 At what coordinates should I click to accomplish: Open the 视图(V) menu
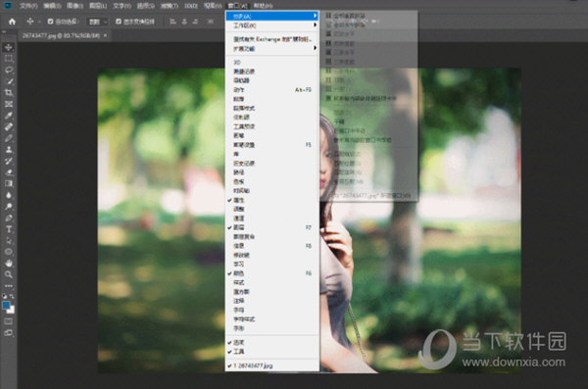point(213,6)
